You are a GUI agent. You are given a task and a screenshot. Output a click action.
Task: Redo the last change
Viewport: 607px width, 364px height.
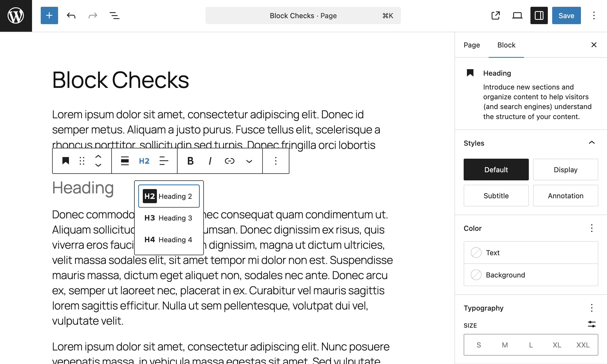tap(93, 15)
